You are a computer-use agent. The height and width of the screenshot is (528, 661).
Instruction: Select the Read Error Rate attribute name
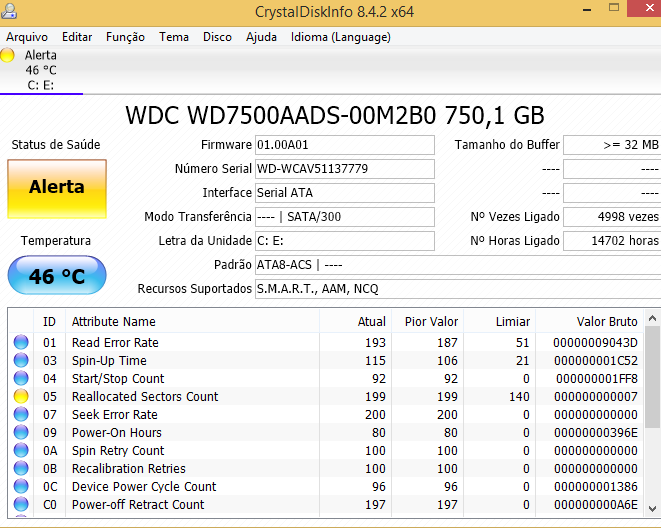point(115,343)
